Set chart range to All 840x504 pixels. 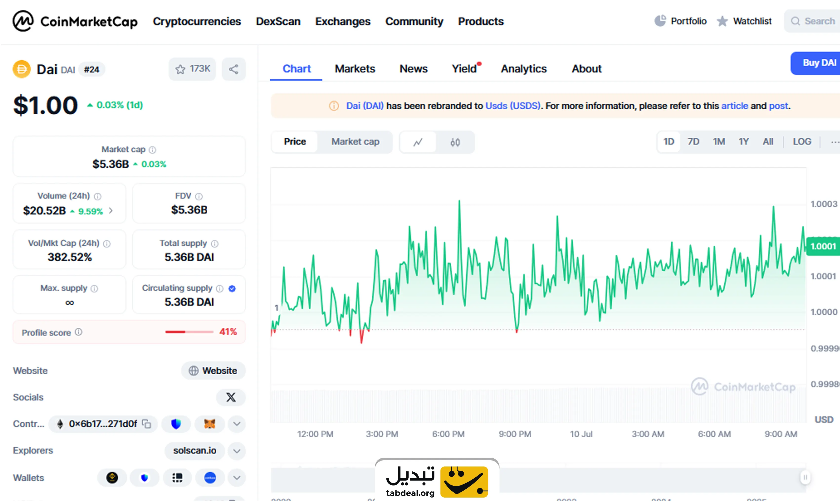[768, 142]
